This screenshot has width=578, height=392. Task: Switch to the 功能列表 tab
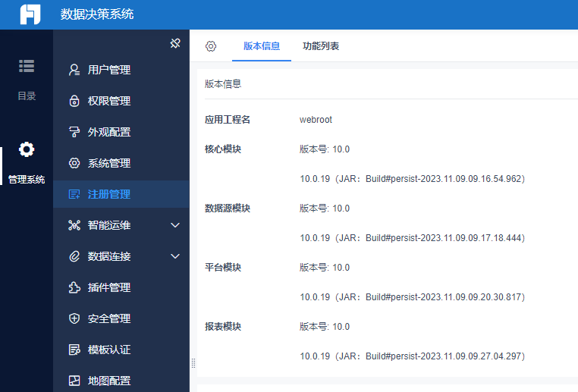[x=321, y=46]
